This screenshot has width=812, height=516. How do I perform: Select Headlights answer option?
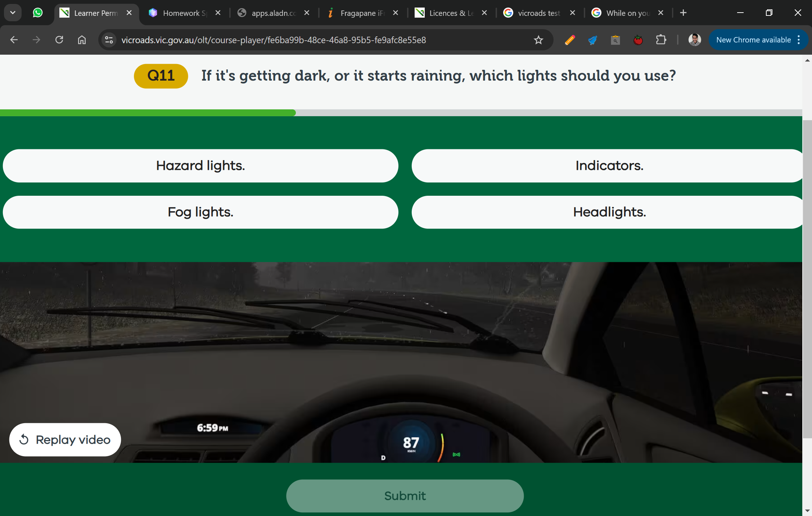point(608,212)
